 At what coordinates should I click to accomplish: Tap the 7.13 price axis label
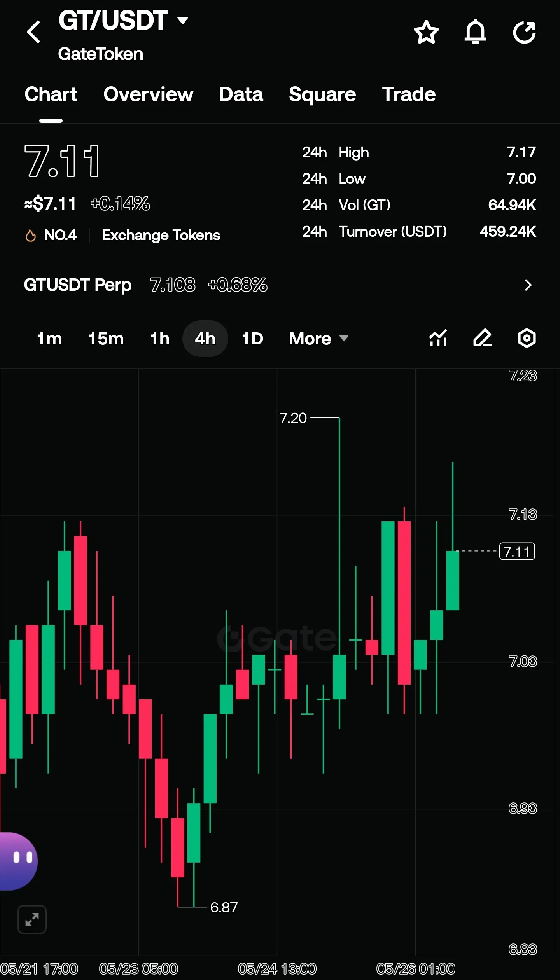[523, 515]
